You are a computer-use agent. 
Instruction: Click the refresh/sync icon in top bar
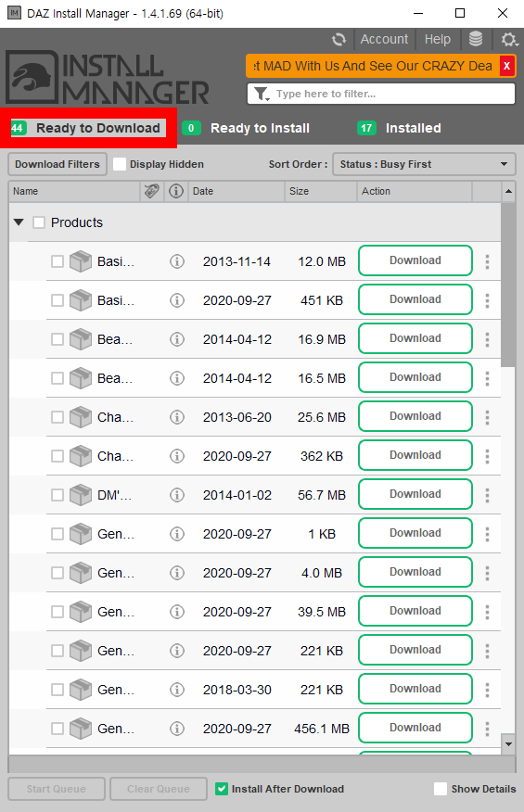(x=339, y=39)
